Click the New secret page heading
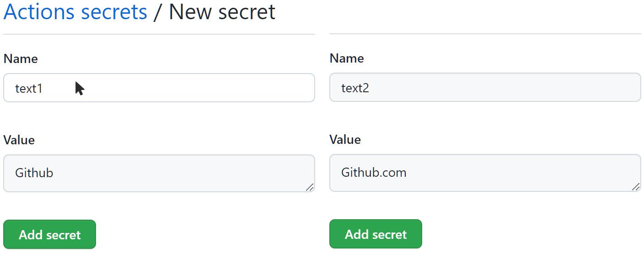 pyautogui.click(x=222, y=12)
